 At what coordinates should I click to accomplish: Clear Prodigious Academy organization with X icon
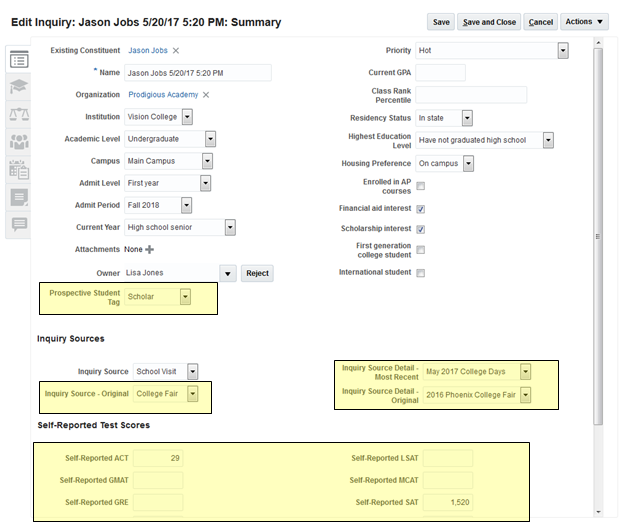206,95
